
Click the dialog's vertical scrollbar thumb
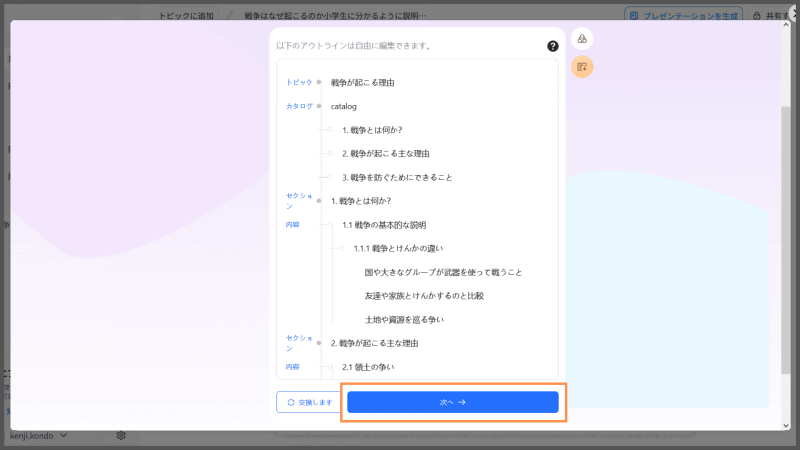[x=786, y=240]
